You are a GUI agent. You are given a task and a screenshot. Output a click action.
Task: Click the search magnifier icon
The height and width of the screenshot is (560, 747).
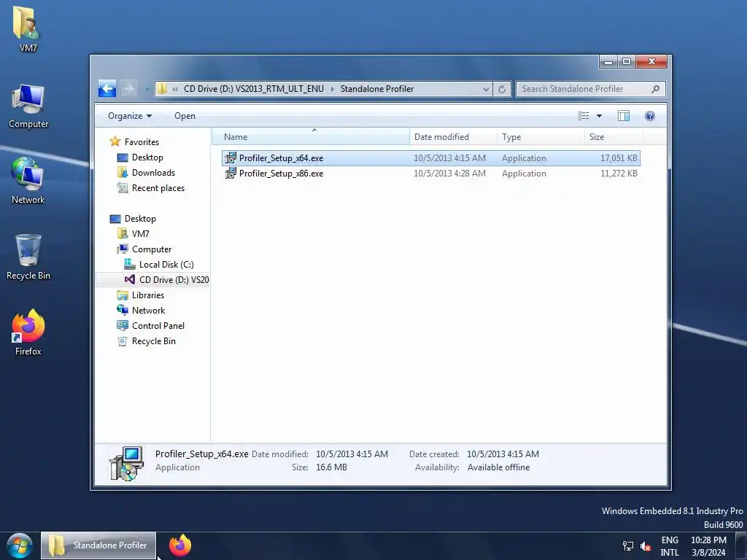click(x=655, y=89)
